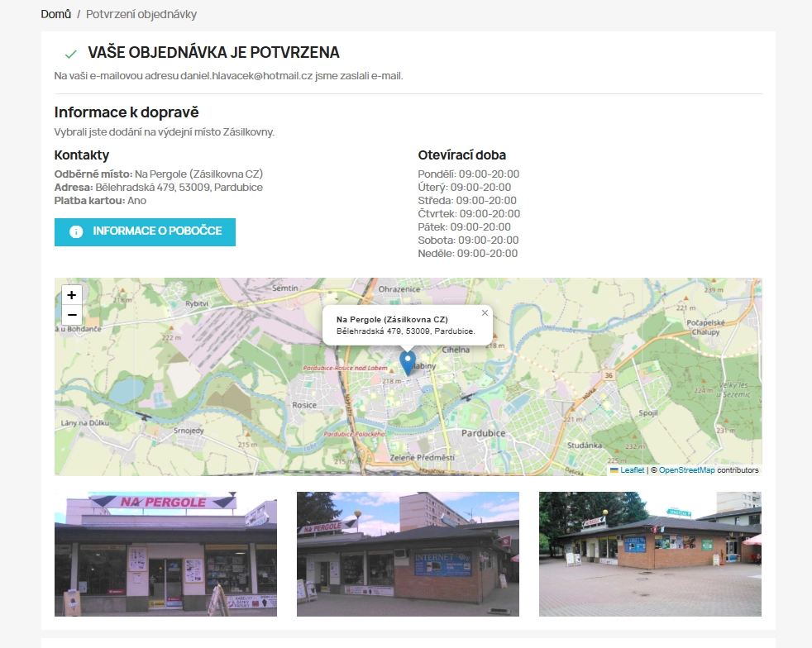View first Na Pergole storefront photo

(165, 554)
